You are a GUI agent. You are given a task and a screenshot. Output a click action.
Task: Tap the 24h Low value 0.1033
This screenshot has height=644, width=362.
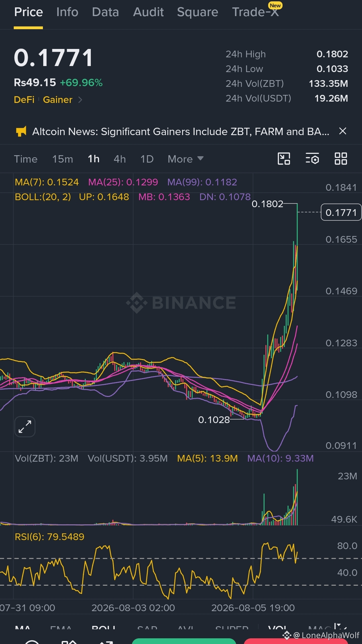tap(332, 69)
